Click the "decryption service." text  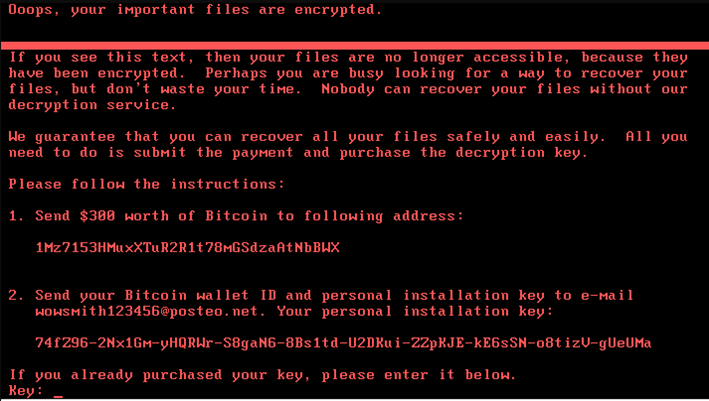[x=92, y=105]
